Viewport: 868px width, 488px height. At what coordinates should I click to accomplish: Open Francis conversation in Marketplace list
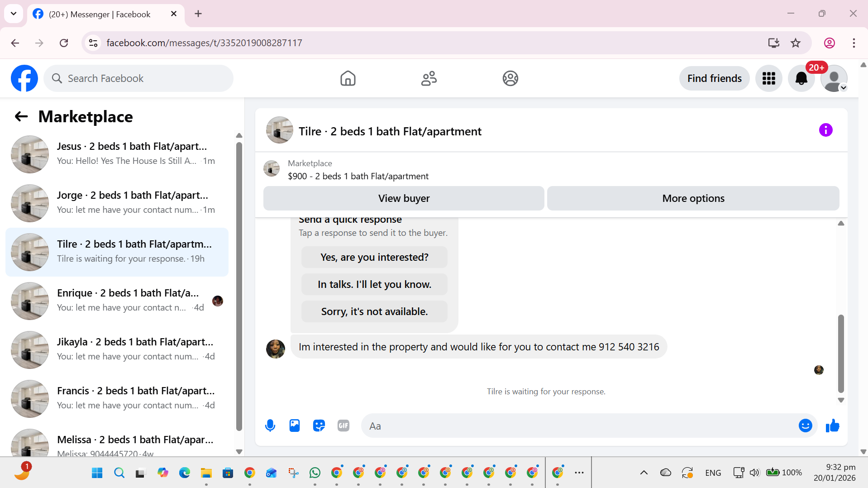click(x=117, y=398)
